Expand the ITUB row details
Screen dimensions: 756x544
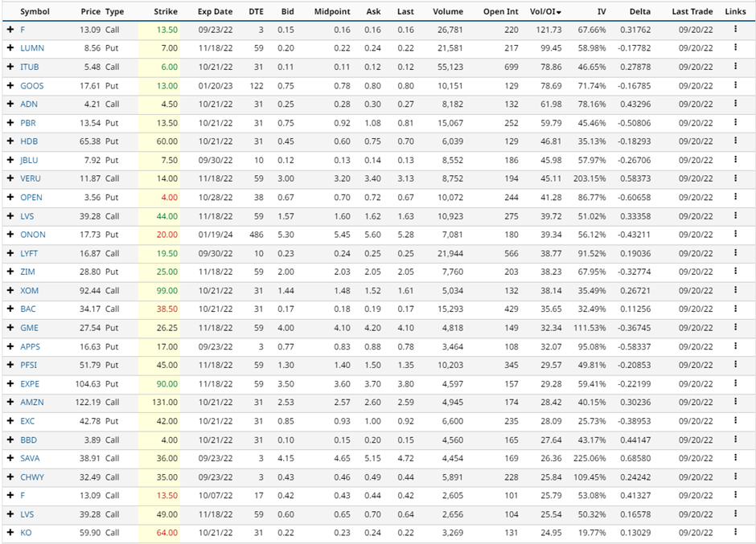pyautogui.click(x=10, y=67)
